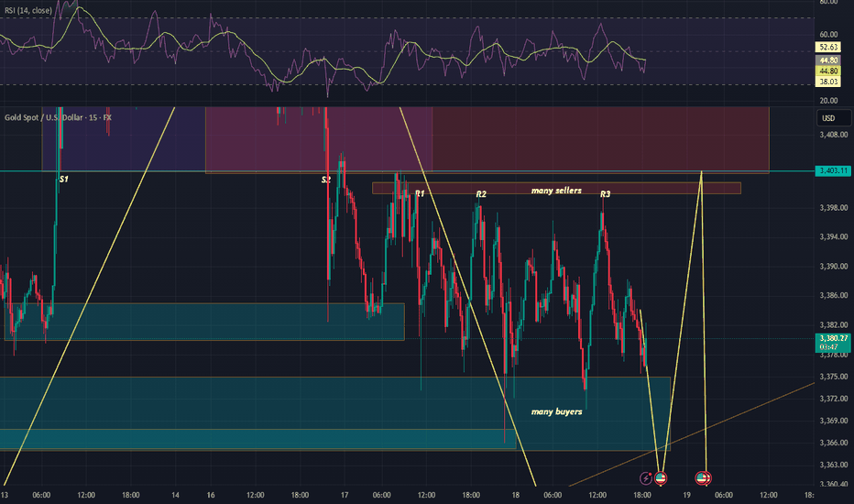Viewport: 854px width, 504px height.
Task: Click the 20.00 RSI scale value
Action: (828, 100)
